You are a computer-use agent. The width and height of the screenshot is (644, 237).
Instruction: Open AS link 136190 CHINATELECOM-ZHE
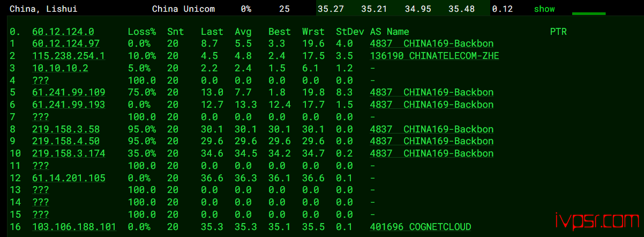click(435, 56)
